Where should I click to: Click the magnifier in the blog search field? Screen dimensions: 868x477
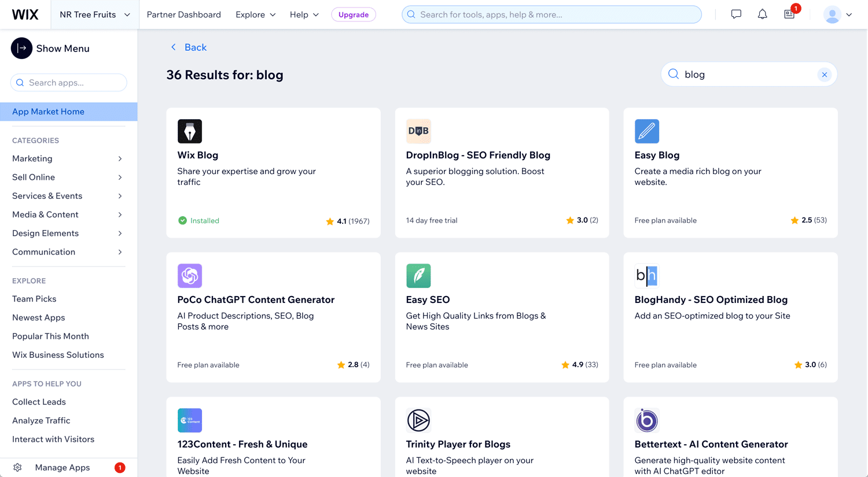tap(674, 74)
